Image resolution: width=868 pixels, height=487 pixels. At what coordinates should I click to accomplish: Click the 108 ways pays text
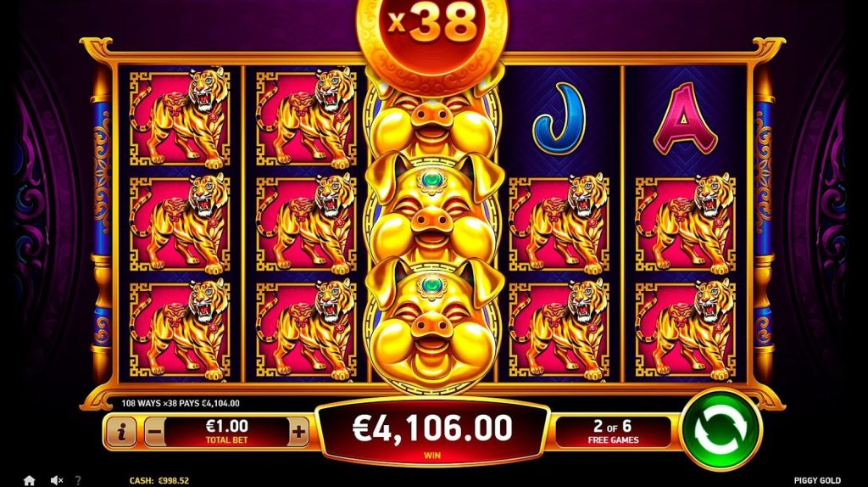(x=181, y=403)
